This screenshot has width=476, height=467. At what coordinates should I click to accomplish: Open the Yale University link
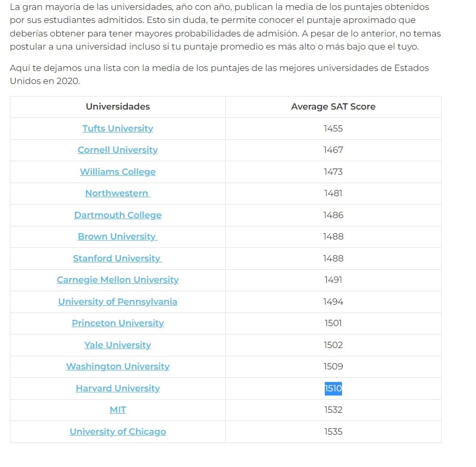118,345
